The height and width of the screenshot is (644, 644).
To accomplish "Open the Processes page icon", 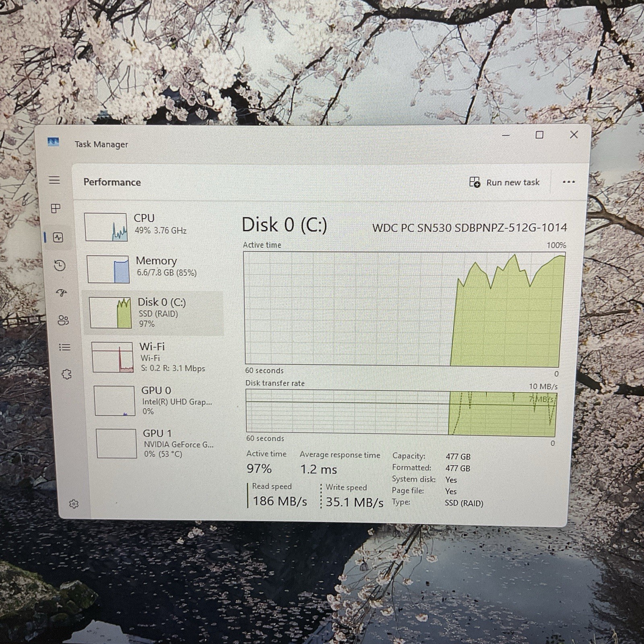I will point(56,208).
